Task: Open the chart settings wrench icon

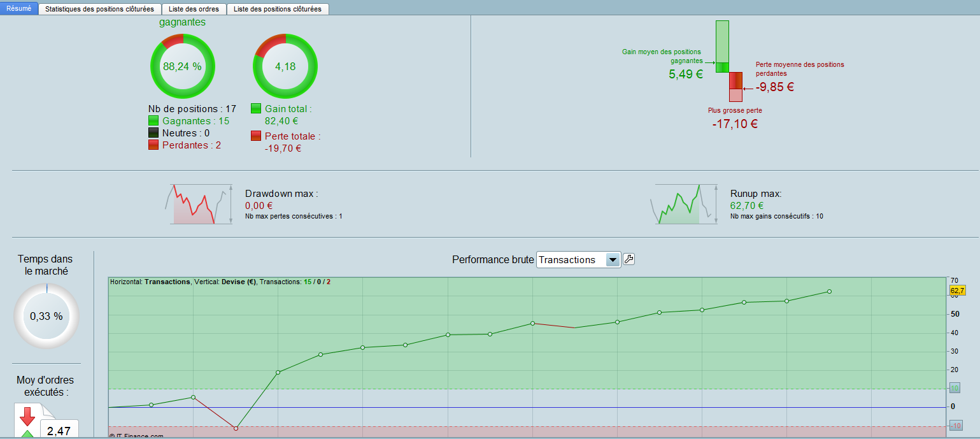Action: point(628,259)
